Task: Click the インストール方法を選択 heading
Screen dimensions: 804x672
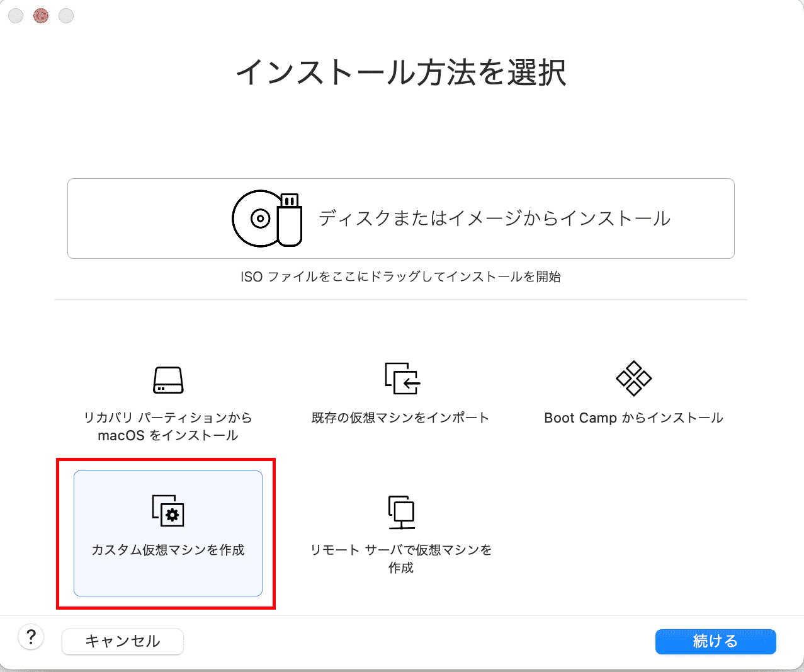Action: [401, 72]
